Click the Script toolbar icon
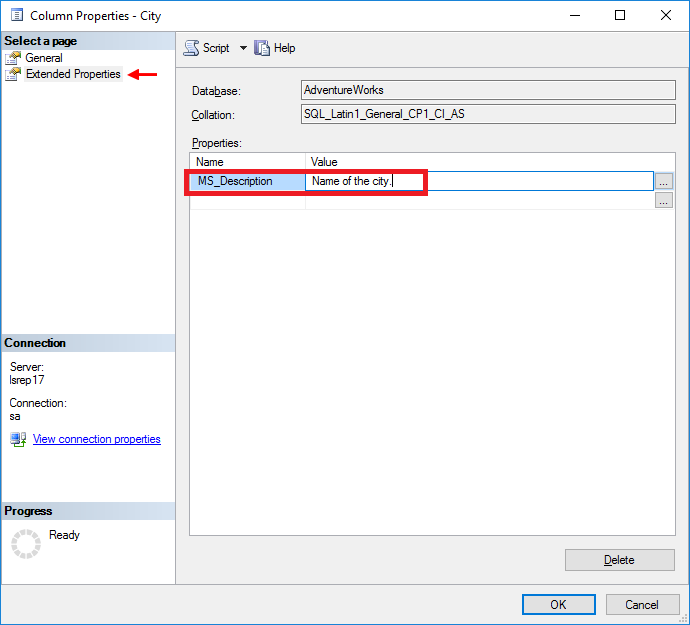 tap(192, 48)
